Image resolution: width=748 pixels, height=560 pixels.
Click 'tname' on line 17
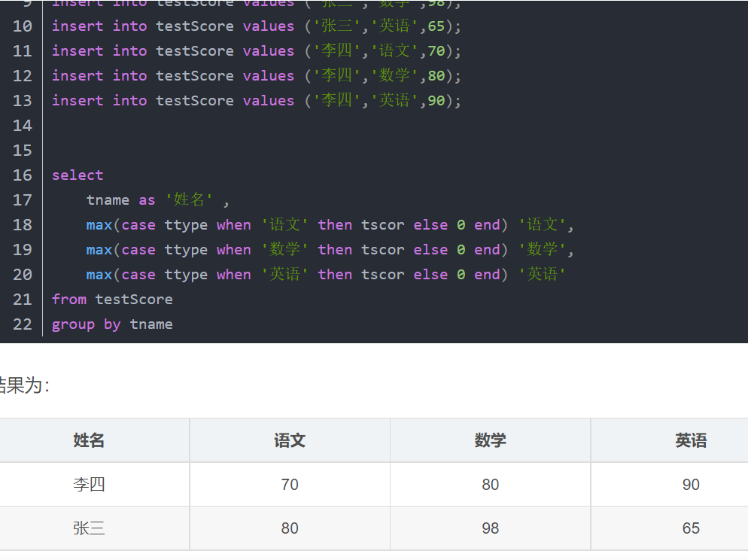pos(108,200)
